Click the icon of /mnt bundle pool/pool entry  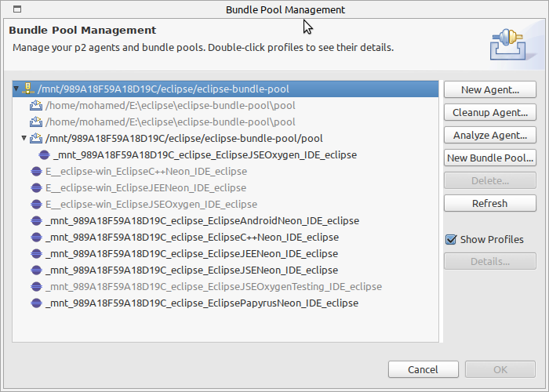click(36, 138)
